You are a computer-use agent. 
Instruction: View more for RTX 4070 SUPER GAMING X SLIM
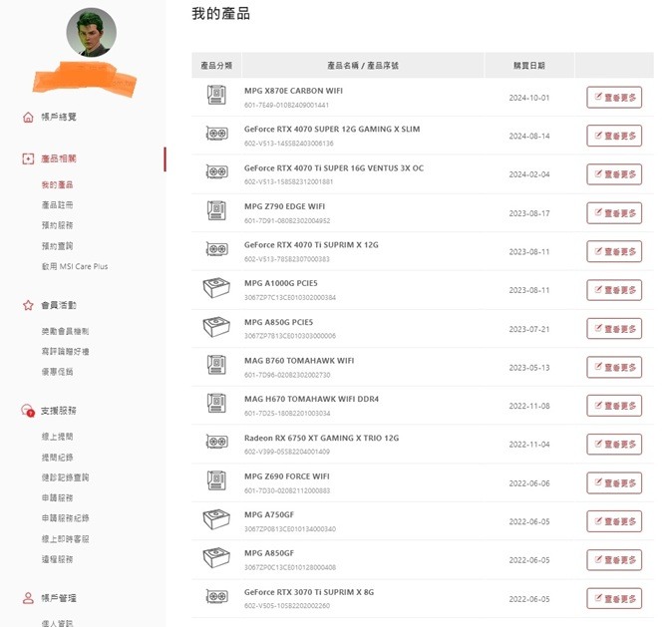point(614,136)
